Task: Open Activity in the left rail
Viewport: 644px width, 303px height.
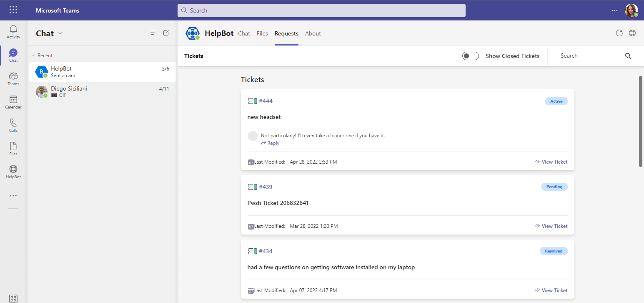Action: click(13, 32)
